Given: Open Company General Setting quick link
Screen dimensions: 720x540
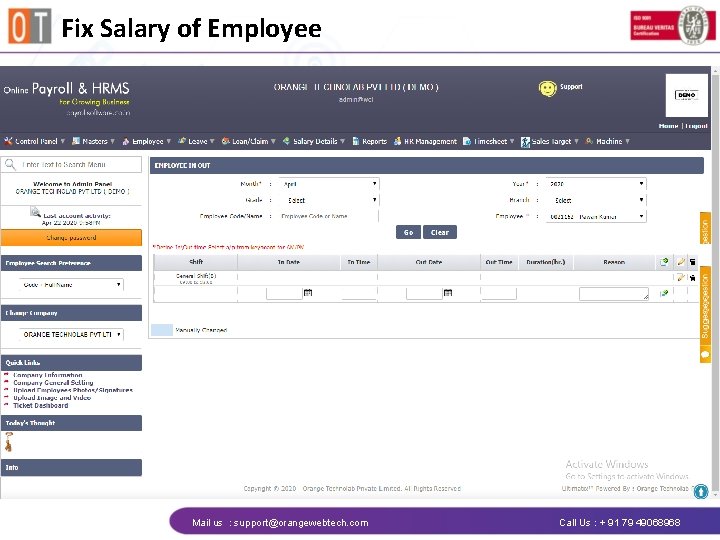Looking at the screenshot, I should (53, 382).
